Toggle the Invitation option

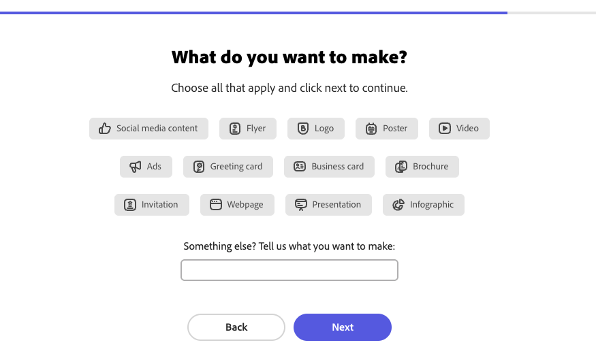pos(151,205)
